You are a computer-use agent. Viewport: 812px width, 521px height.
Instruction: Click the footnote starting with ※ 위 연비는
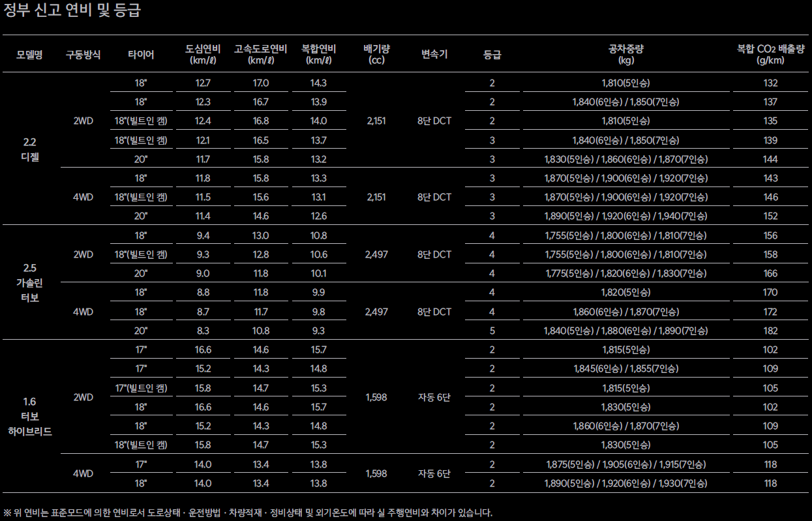pyautogui.click(x=248, y=513)
